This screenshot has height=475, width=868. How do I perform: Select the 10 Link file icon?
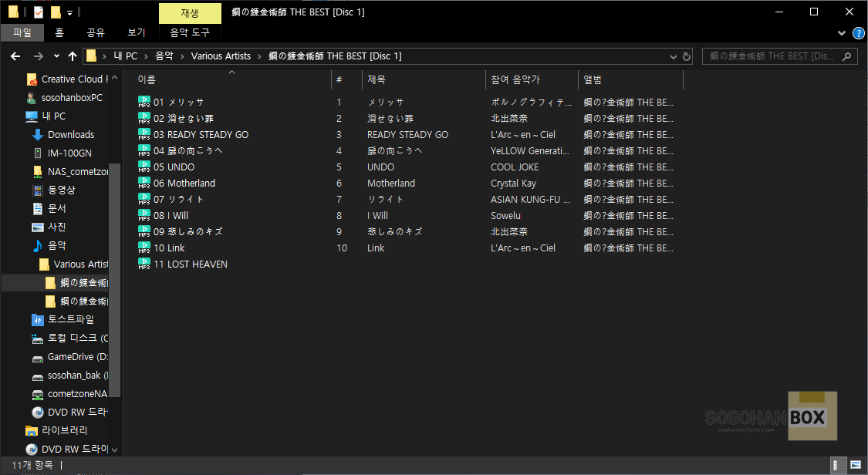(144, 248)
